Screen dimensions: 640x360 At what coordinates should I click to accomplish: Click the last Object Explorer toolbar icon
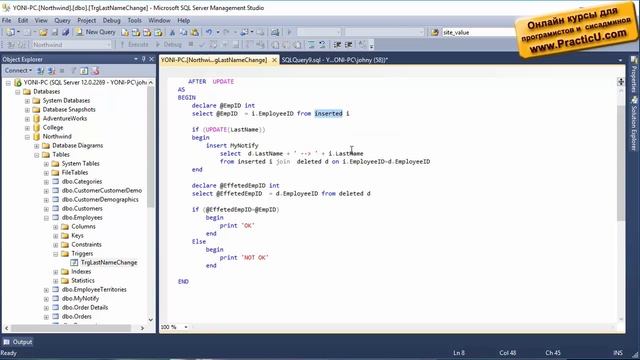(95, 71)
